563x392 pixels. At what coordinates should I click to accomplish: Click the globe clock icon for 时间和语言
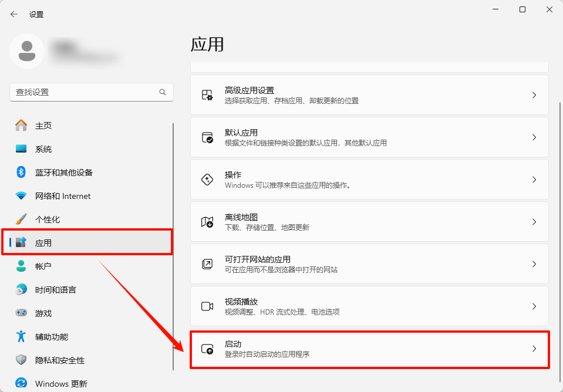point(21,290)
